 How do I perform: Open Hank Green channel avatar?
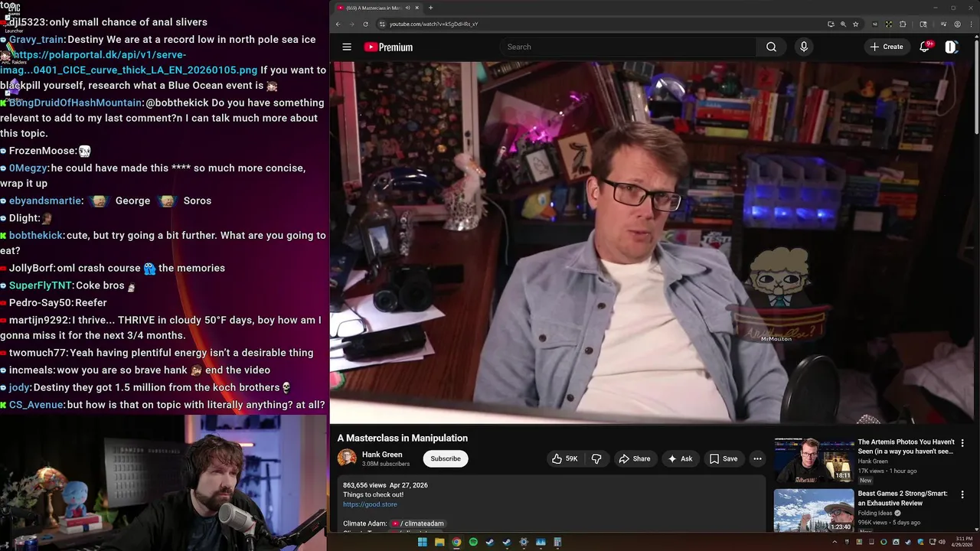click(347, 458)
